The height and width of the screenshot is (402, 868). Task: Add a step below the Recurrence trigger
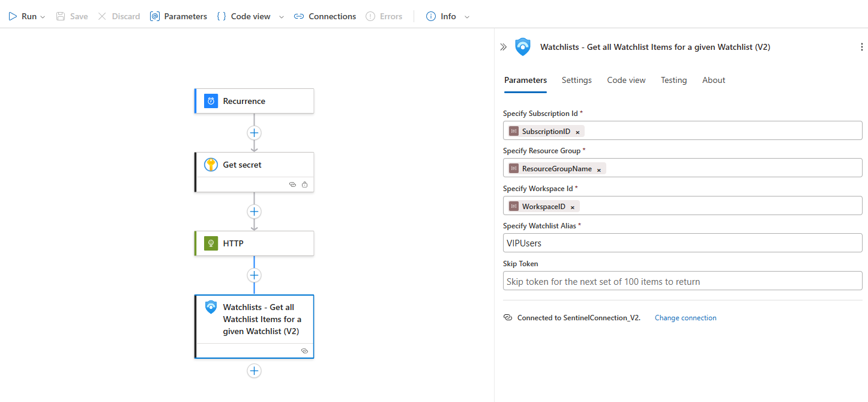254,133
